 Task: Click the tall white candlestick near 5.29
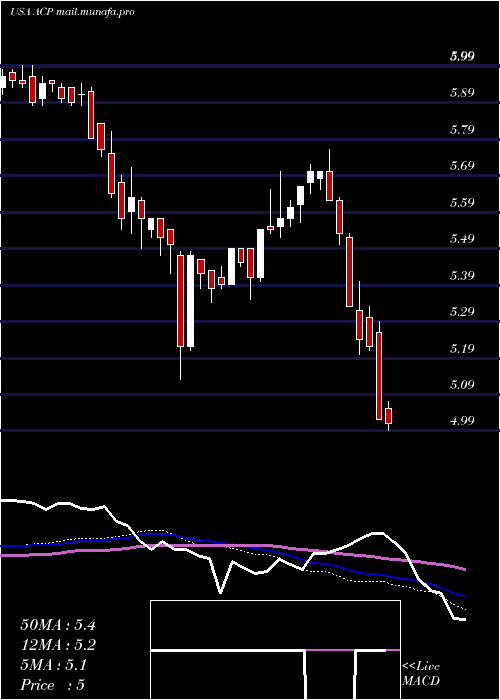(191, 300)
